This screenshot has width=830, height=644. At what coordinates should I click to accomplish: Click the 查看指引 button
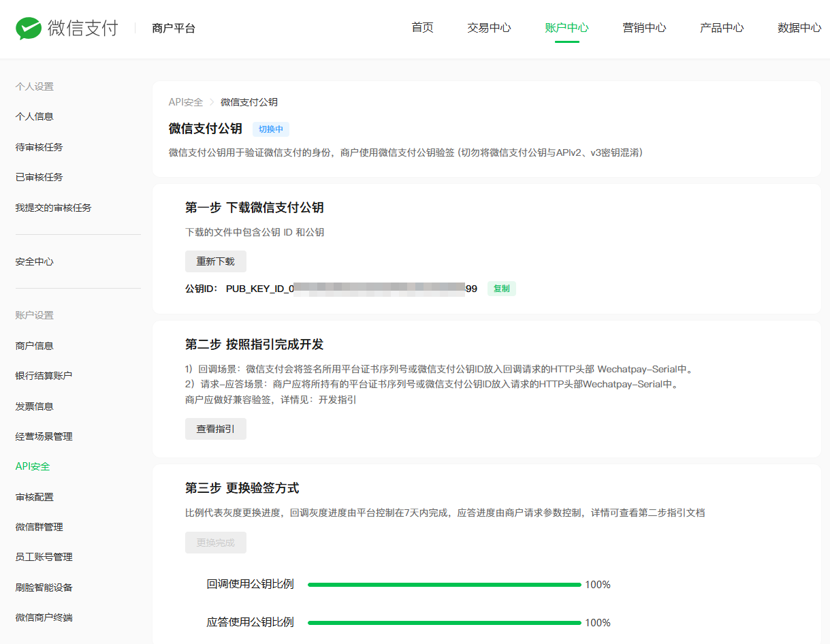click(x=216, y=429)
